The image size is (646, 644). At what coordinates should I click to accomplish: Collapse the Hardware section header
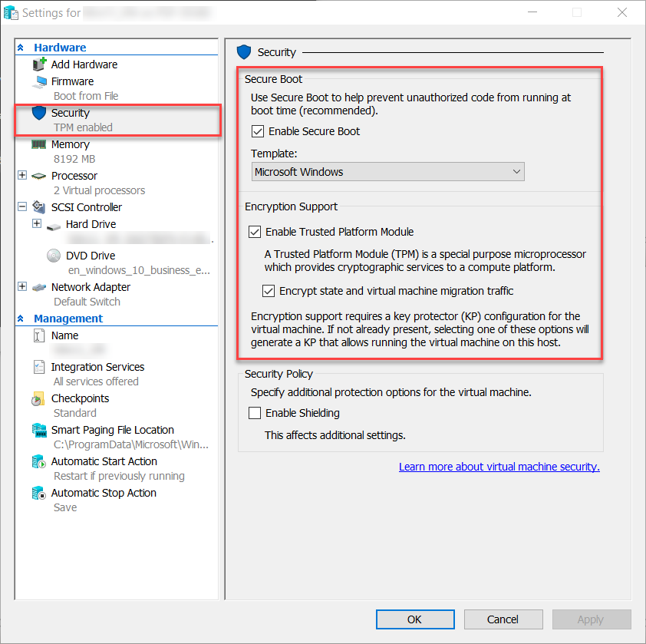click(x=21, y=48)
